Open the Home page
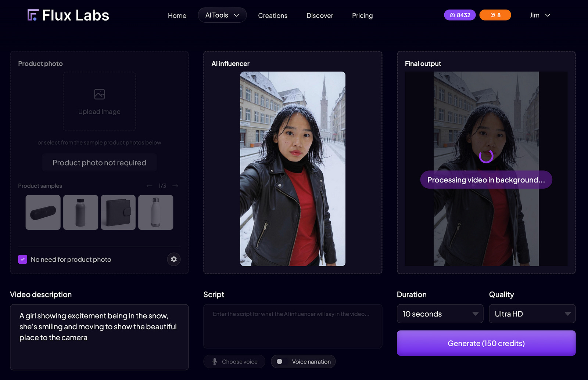 coord(177,15)
